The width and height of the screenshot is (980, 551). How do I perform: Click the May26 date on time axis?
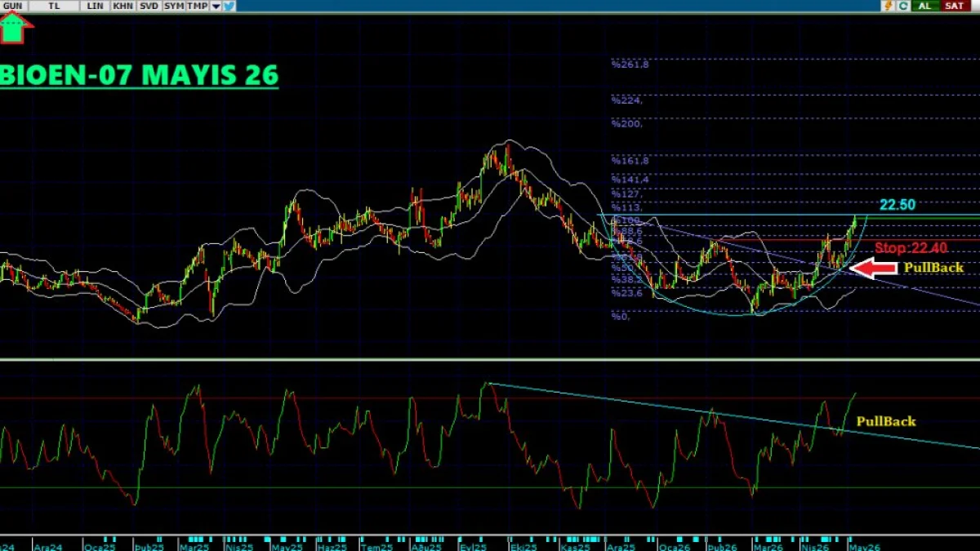pos(865,546)
